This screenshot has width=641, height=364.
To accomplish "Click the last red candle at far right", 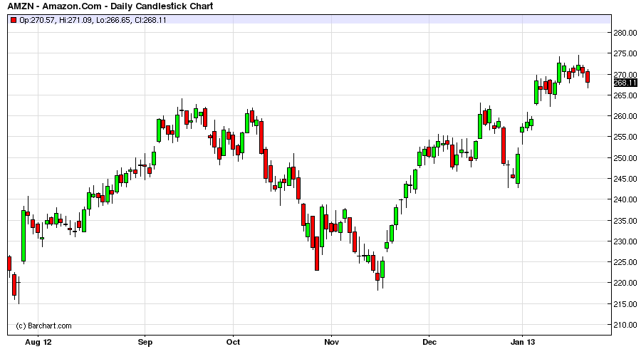I will click(588, 77).
